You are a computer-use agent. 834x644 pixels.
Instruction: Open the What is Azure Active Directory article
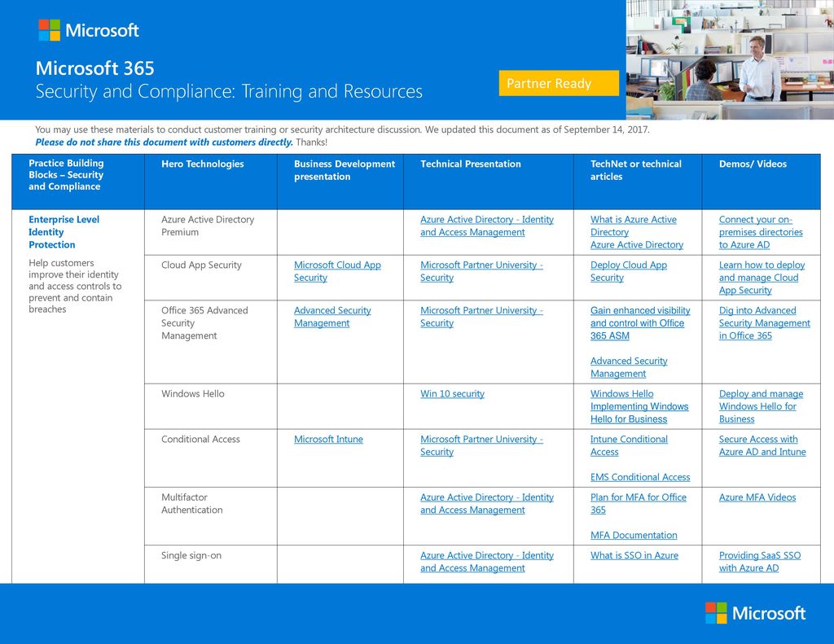(633, 226)
